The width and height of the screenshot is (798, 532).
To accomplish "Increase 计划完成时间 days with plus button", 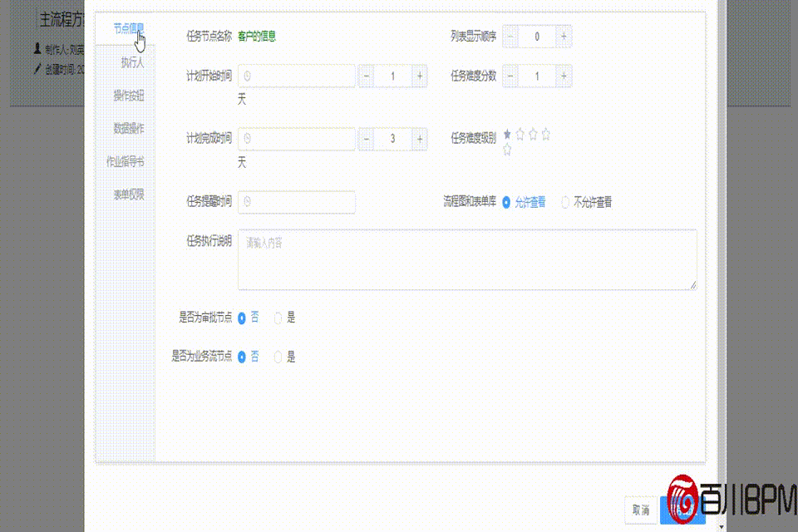I will pos(419,139).
